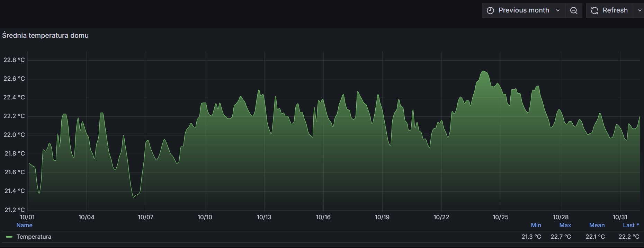
Task: Open the Średnia temperatura domu panel title menu
Action: [45, 35]
